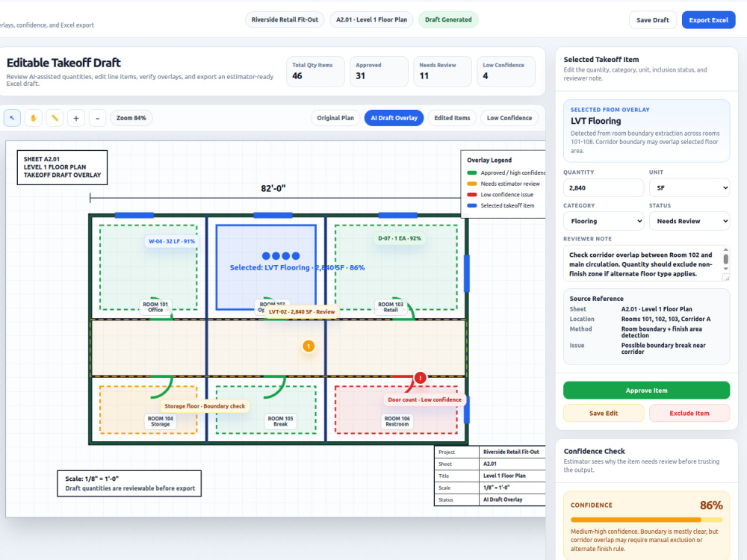Click the Sheet A2.01 title block
The height and width of the screenshot is (560, 747).
coord(63,167)
